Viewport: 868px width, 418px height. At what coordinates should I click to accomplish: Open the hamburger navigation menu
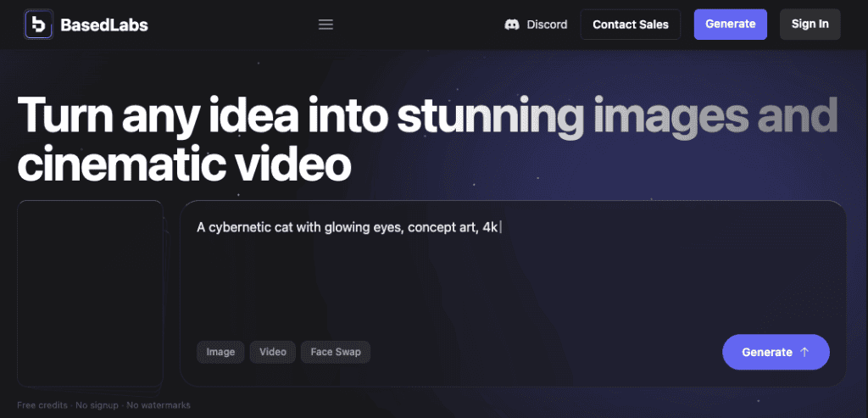[325, 25]
